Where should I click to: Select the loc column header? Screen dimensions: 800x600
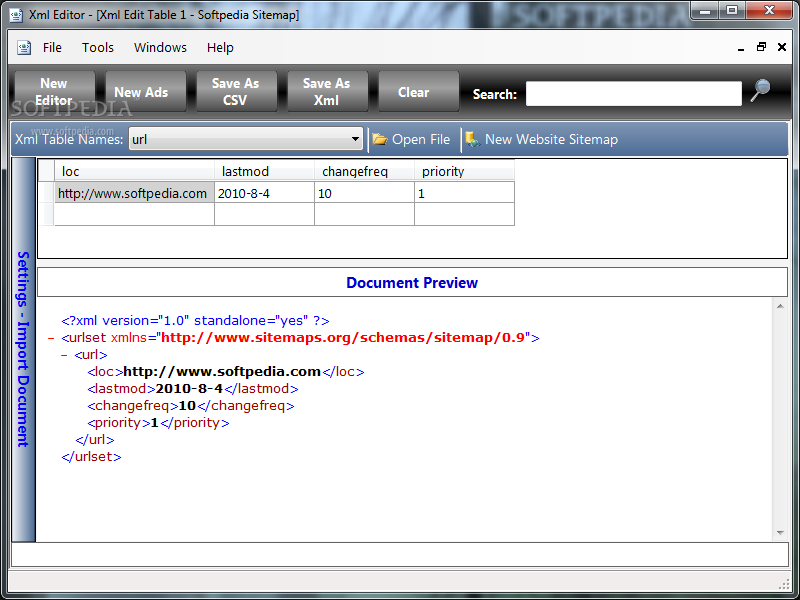click(134, 171)
